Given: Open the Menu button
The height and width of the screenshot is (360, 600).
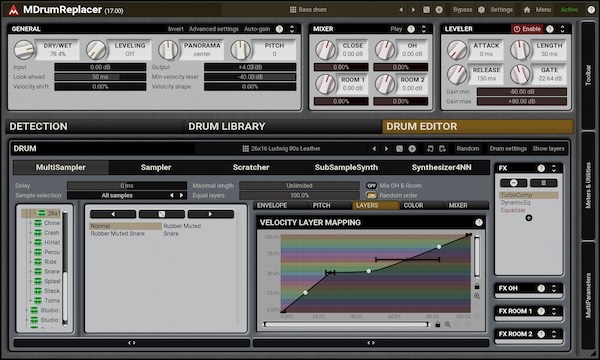Looking at the screenshot, I should (x=543, y=10).
